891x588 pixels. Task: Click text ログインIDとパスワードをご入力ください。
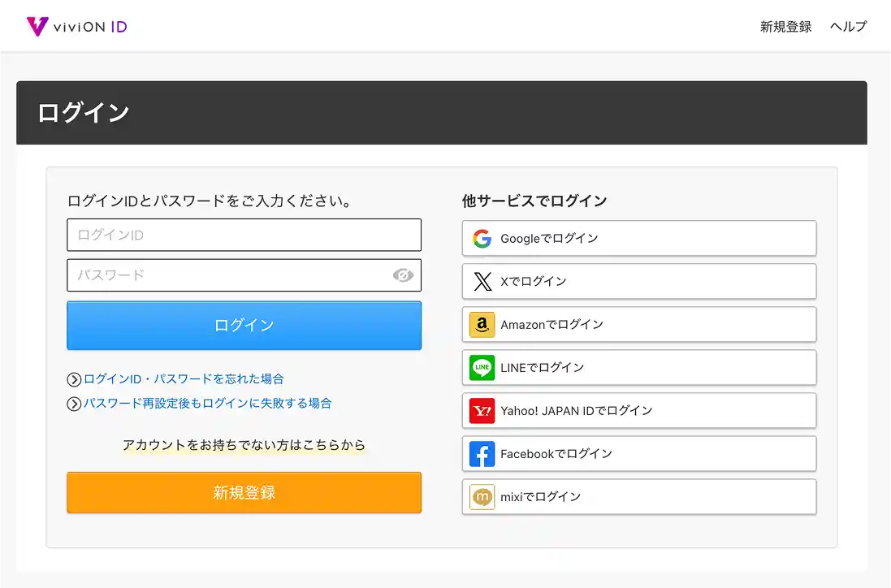pyautogui.click(x=211, y=201)
